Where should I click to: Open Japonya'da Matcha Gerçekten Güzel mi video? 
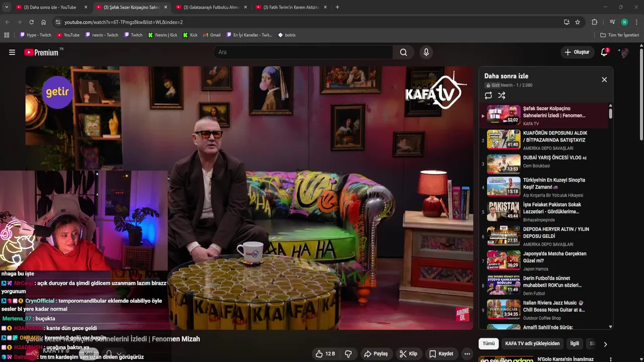(543, 261)
